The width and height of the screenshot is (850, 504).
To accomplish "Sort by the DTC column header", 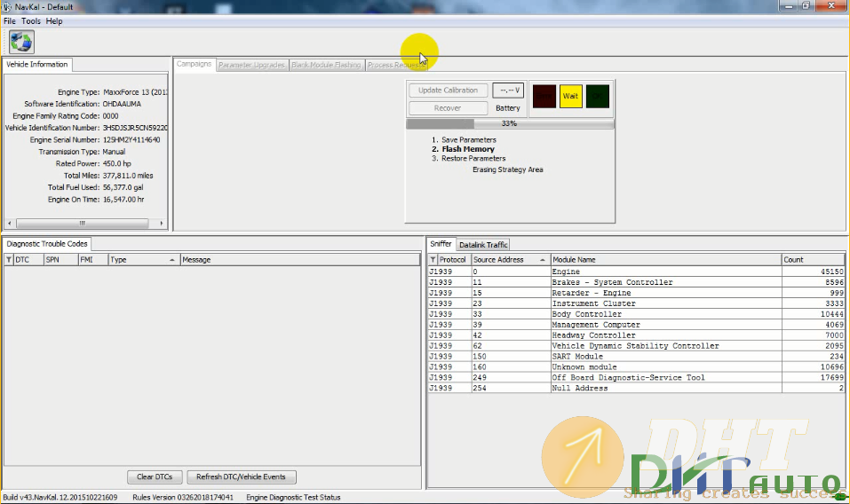I will point(28,260).
